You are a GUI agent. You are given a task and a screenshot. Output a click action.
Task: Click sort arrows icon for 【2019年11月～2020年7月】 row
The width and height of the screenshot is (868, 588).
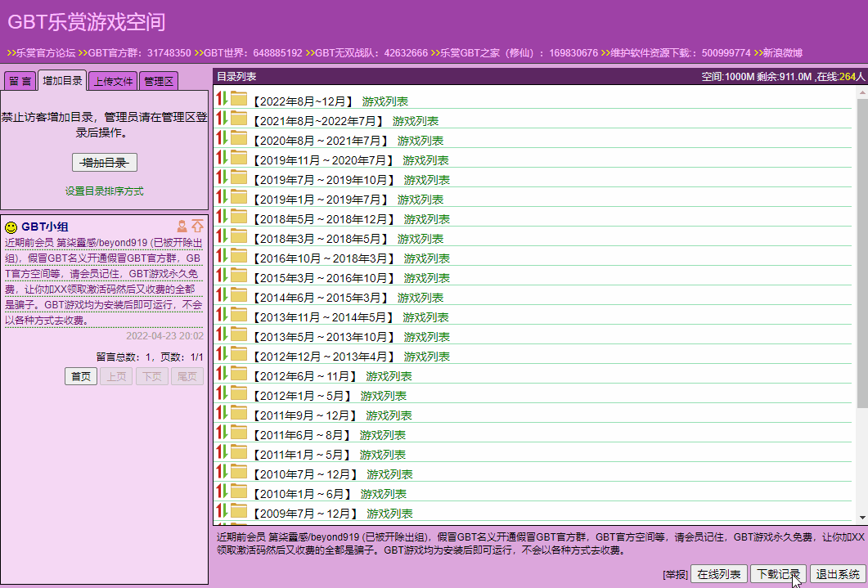point(222,157)
